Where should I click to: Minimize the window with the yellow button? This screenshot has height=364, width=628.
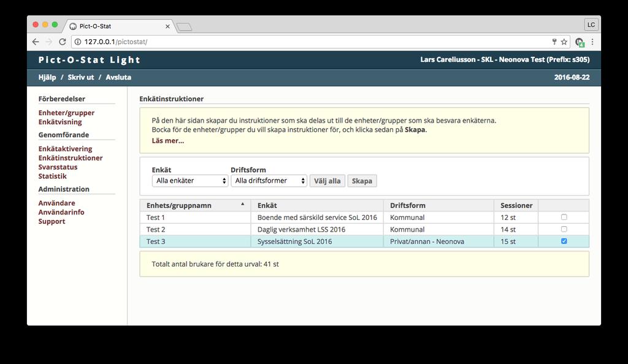[x=45, y=25]
